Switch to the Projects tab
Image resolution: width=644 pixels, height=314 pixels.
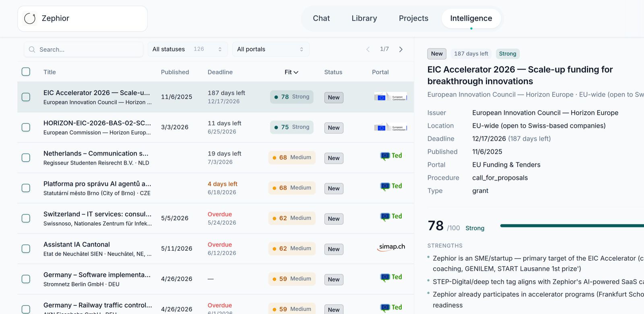point(413,18)
